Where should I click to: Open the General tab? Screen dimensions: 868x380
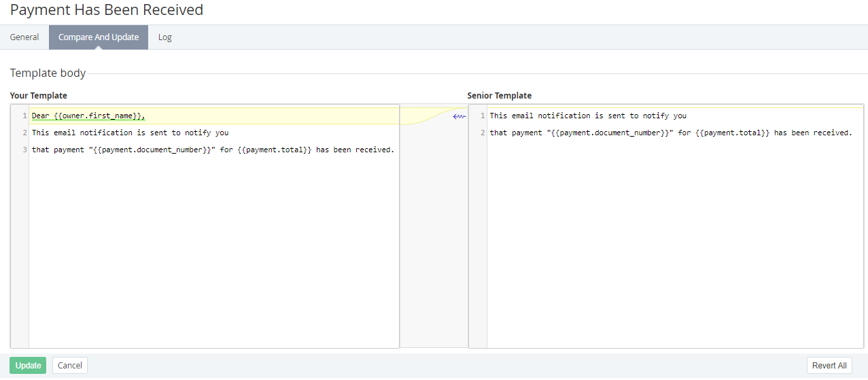(24, 37)
